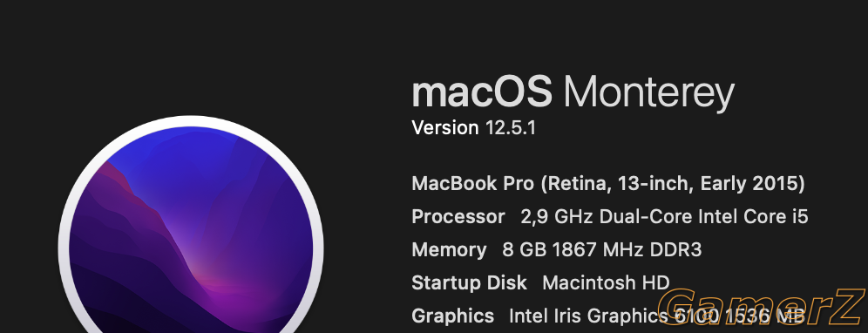Select the MacBook Pro model name
Screen dimensions: 868x333
[473, 183]
